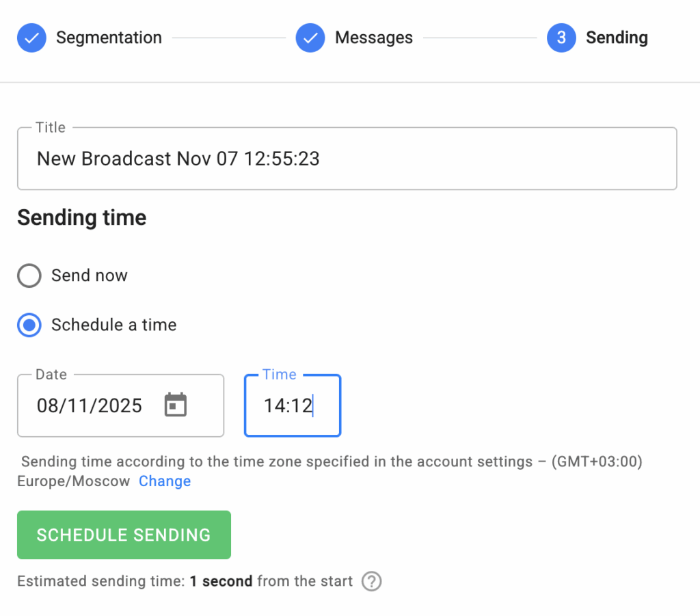Viewport: 700px width, 616px height.
Task: Click the Messages step checkmark icon
Action: (x=310, y=38)
